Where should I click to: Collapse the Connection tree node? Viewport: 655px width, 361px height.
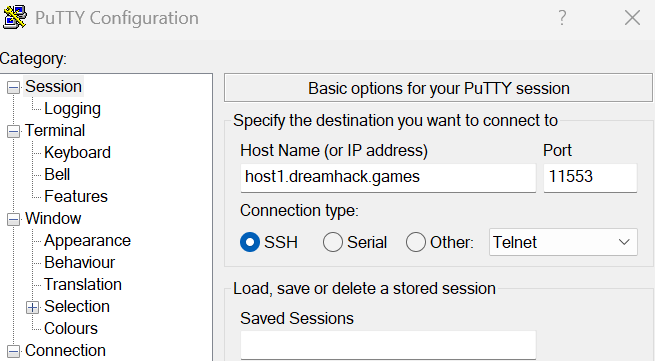[13, 351]
